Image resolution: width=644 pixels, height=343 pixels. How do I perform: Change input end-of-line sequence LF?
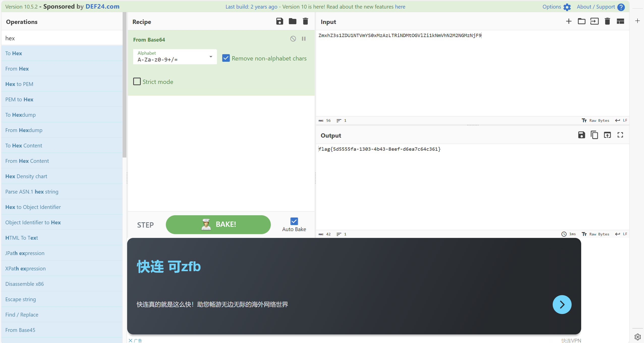(x=621, y=120)
